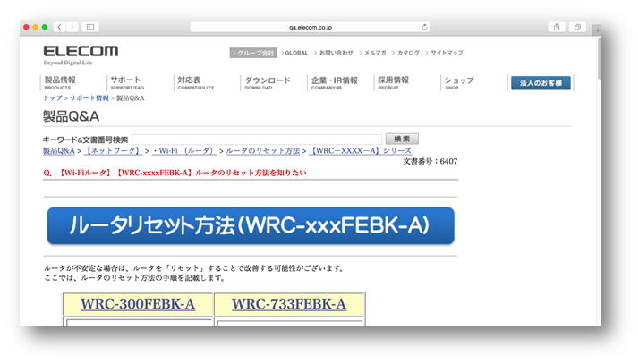This screenshot has width=639, height=364.
Task: Click the 文書番号:6407 text
Action: (x=430, y=161)
